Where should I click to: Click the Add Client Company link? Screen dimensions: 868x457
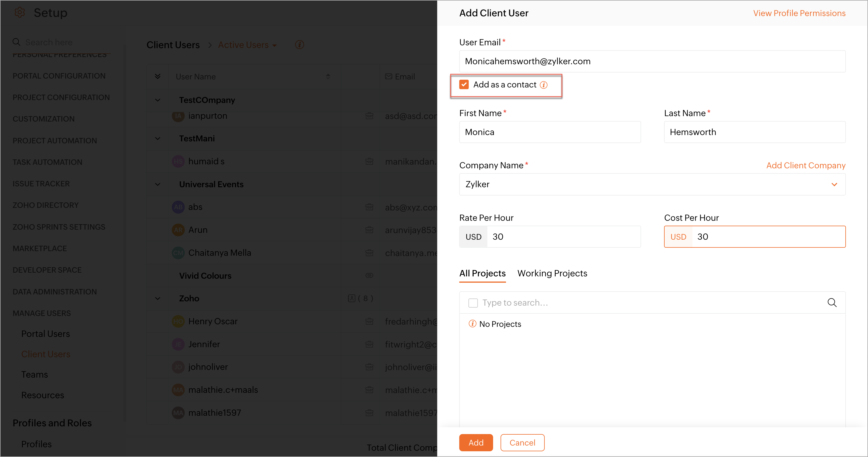click(805, 165)
